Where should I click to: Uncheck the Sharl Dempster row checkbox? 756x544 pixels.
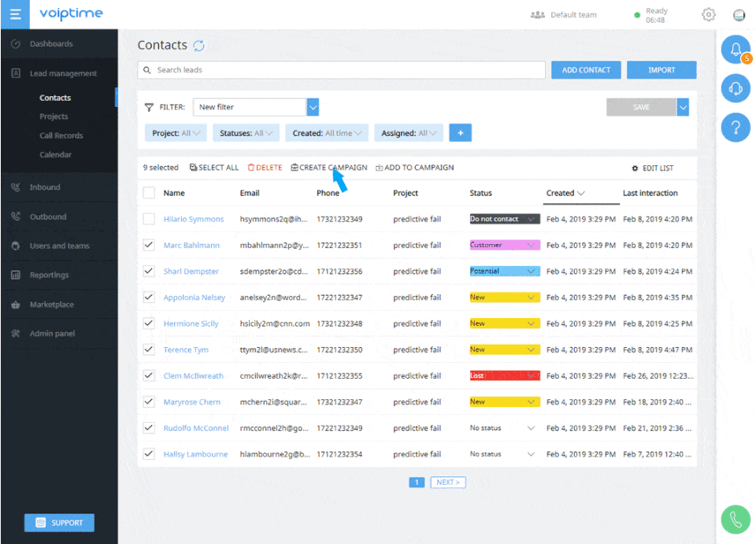point(149,271)
